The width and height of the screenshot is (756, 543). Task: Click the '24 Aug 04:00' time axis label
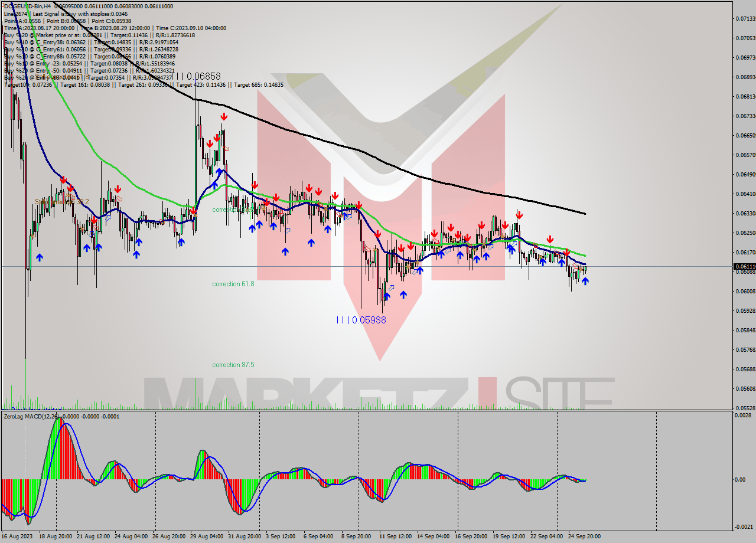pos(132,537)
